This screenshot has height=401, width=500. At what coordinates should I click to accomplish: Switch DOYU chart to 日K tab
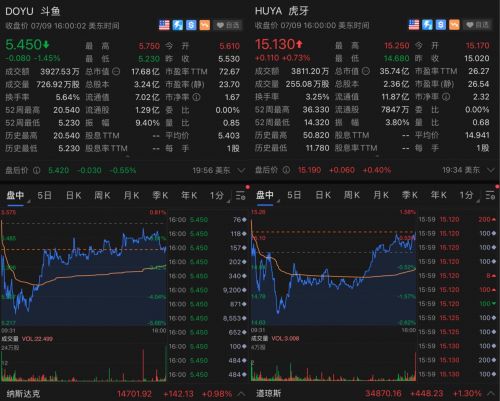(74, 195)
